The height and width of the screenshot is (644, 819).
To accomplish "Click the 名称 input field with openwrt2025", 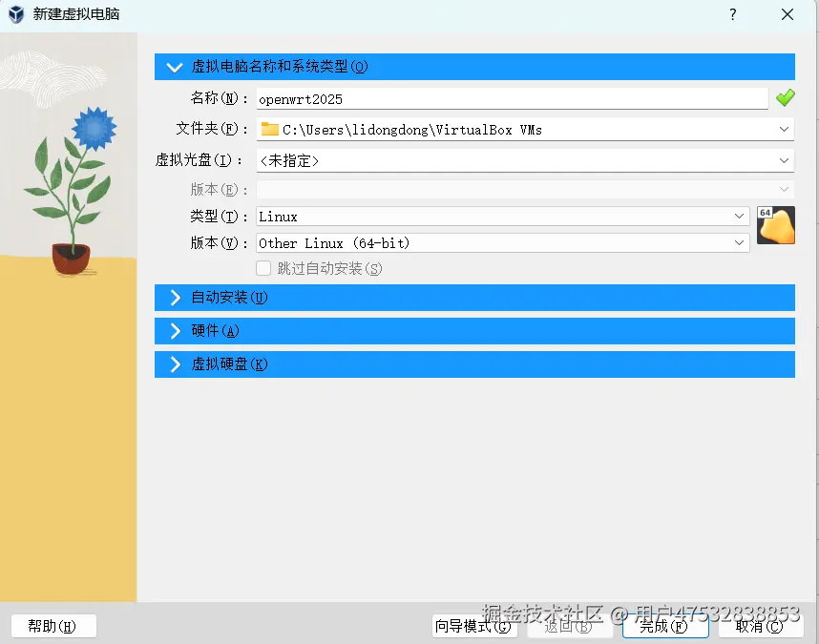I will [512, 98].
